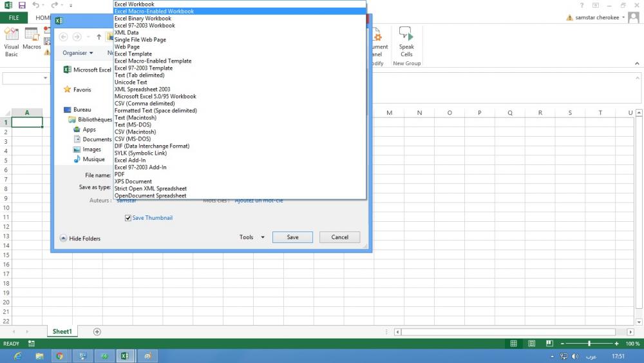
Task: Open the Tools dropdown
Action: point(252,237)
